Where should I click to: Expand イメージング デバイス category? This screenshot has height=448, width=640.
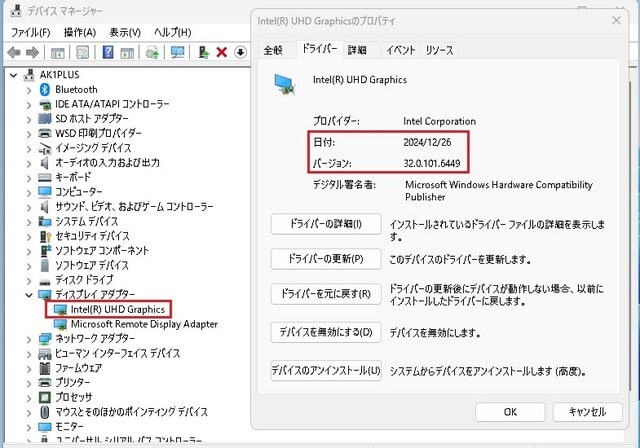click(29, 149)
